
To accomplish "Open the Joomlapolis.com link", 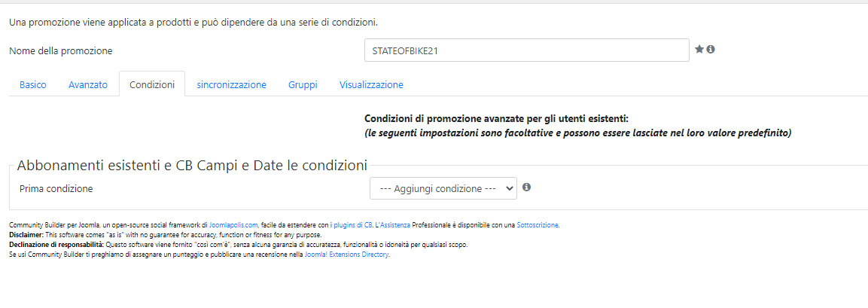I will click(233, 225).
